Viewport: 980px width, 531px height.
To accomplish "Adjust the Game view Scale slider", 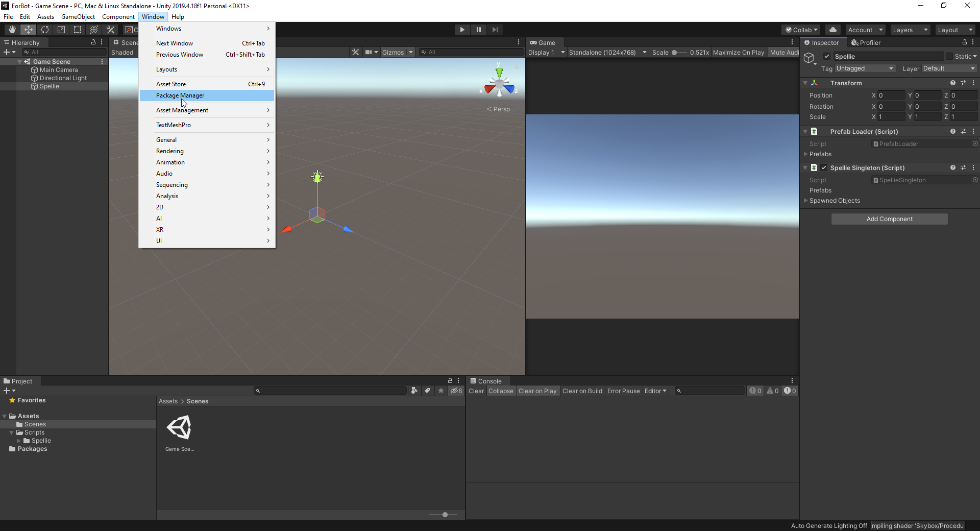I will pyautogui.click(x=675, y=53).
